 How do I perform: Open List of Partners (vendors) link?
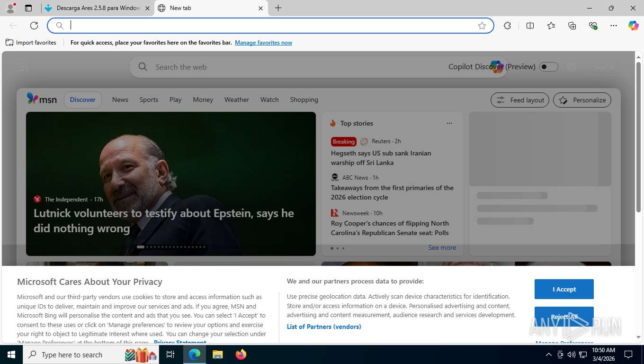[324, 327]
